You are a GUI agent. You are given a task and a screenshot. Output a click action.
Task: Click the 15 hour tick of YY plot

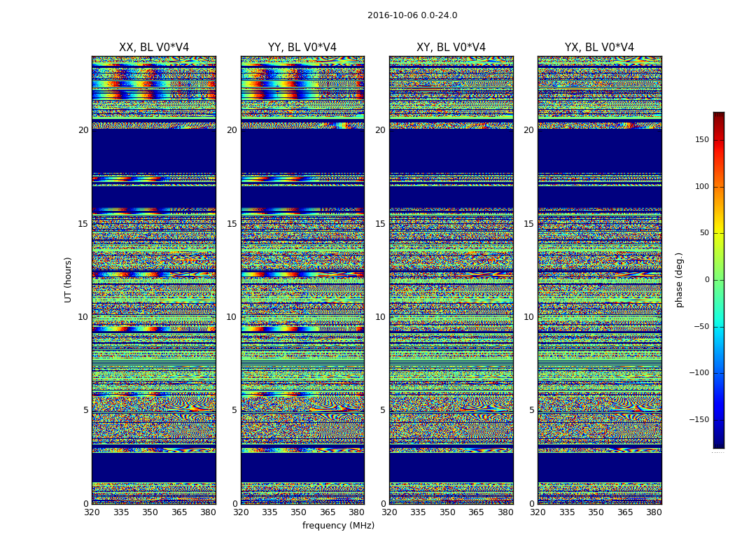pos(232,224)
